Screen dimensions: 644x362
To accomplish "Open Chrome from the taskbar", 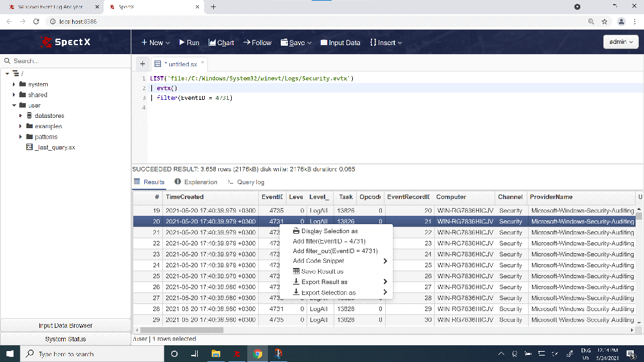I will 258,354.
